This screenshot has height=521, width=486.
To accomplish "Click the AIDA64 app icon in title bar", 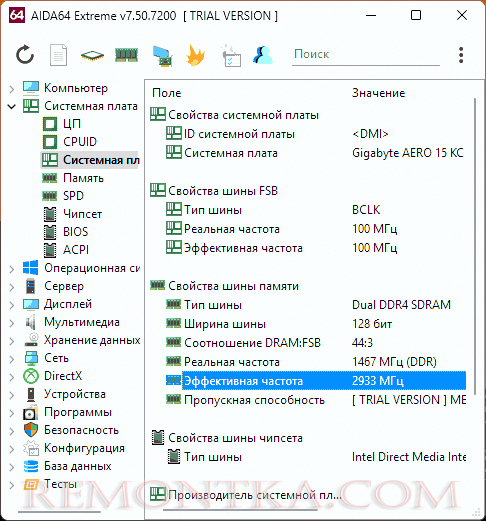I will coord(17,15).
